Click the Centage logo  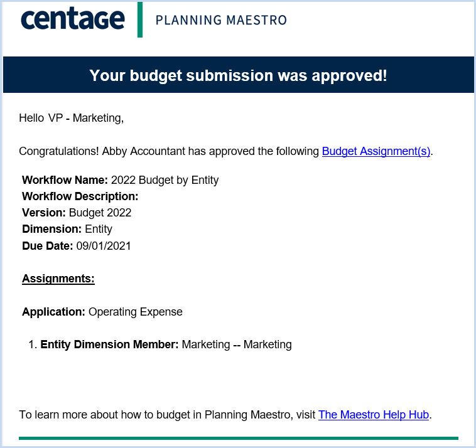coord(73,19)
